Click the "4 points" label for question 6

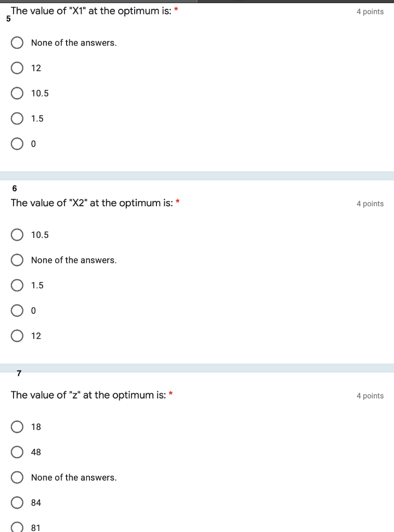click(x=370, y=204)
